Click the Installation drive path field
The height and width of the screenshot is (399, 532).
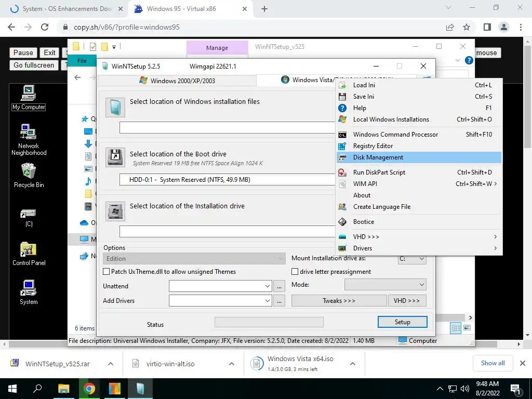[228, 232]
